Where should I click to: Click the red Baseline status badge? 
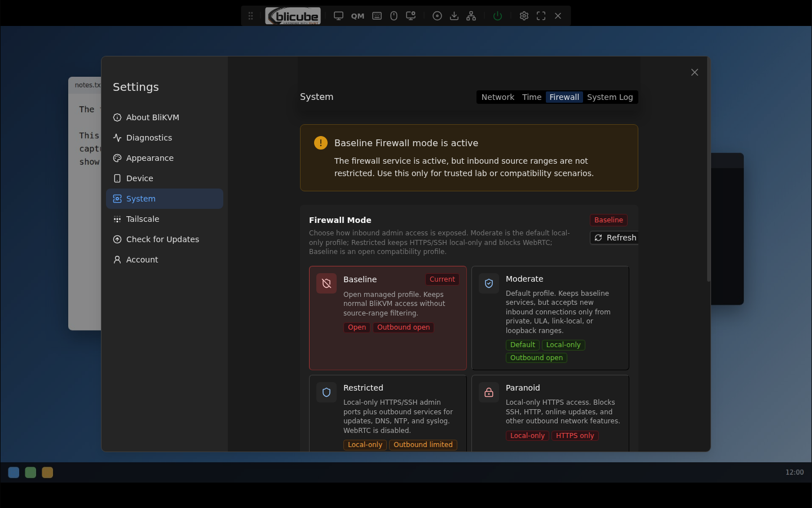608,220
